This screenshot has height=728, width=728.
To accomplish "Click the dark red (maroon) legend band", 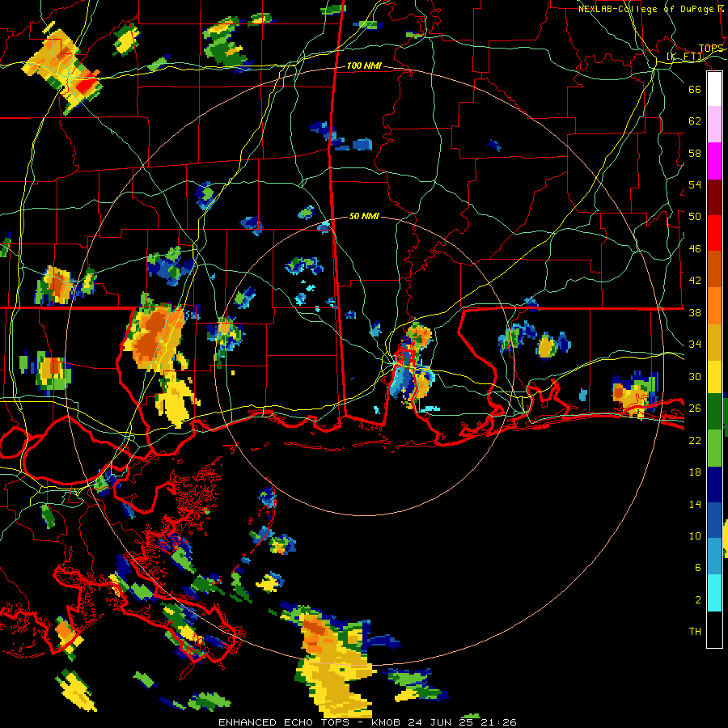I will pyautogui.click(x=714, y=197).
